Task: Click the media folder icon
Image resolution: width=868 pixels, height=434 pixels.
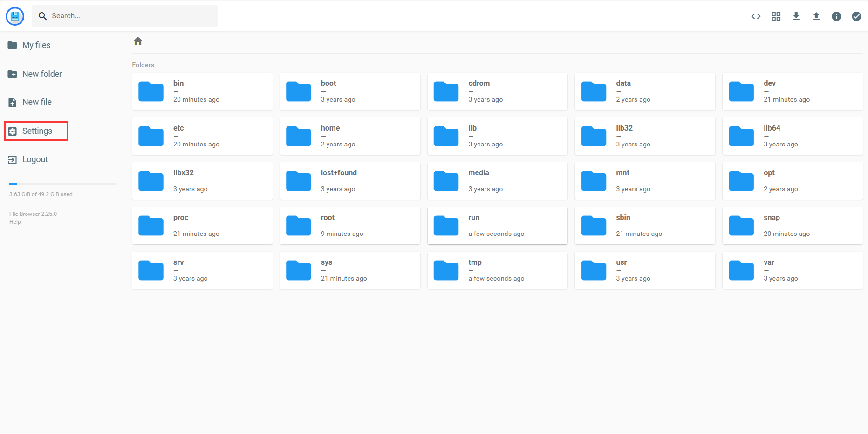Action: 446,181
